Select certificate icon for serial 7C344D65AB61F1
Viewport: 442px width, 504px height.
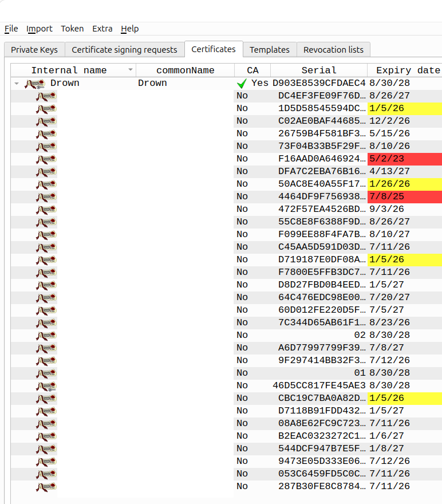coord(46,322)
